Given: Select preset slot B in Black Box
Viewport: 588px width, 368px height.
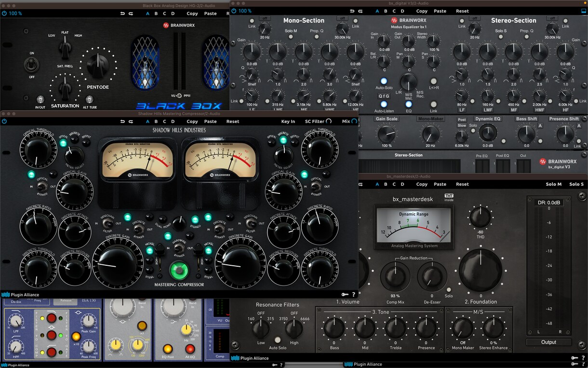Looking at the screenshot, I should point(156,14).
